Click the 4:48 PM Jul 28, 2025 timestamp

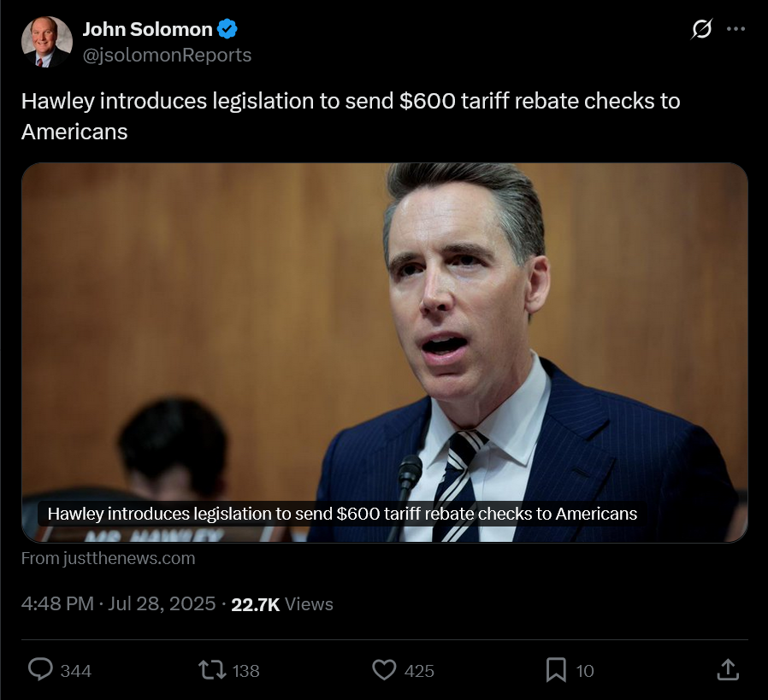119,603
